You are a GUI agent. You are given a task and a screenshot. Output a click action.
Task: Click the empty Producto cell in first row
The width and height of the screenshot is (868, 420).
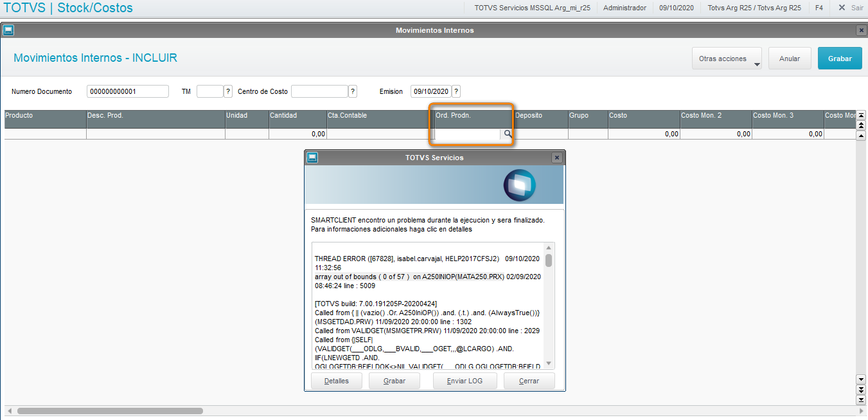point(45,134)
